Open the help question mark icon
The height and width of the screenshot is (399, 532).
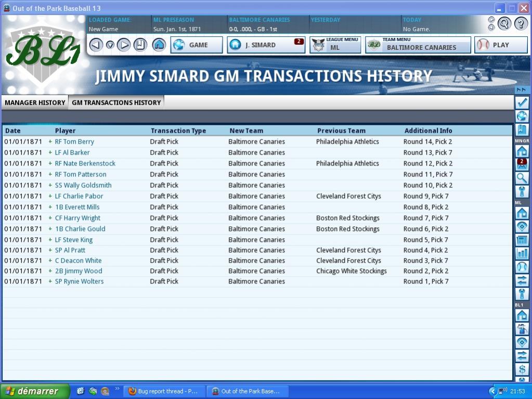[x=521, y=23]
